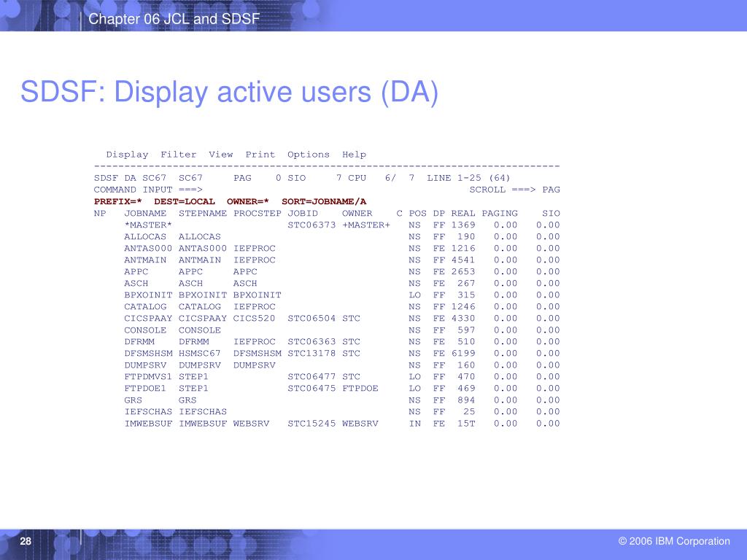
Task: Select the ALLOCAS jobname
Action: (145, 237)
